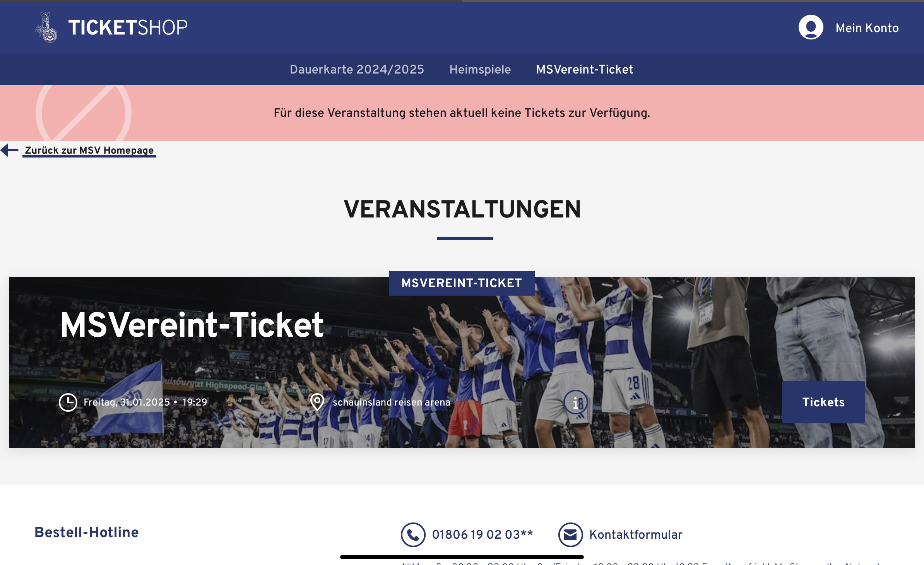Open the Dauerkarte 2024/2025 menu item

tap(357, 70)
